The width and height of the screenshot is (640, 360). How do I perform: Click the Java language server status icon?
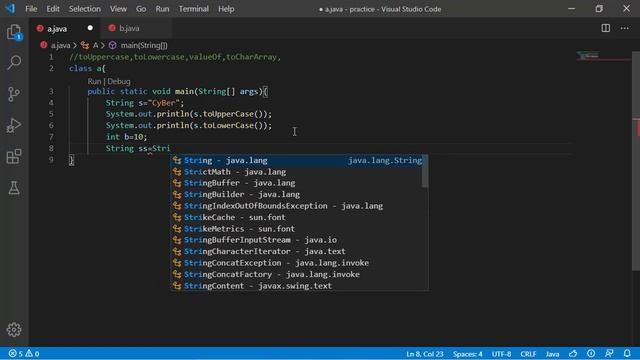[573, 353]
